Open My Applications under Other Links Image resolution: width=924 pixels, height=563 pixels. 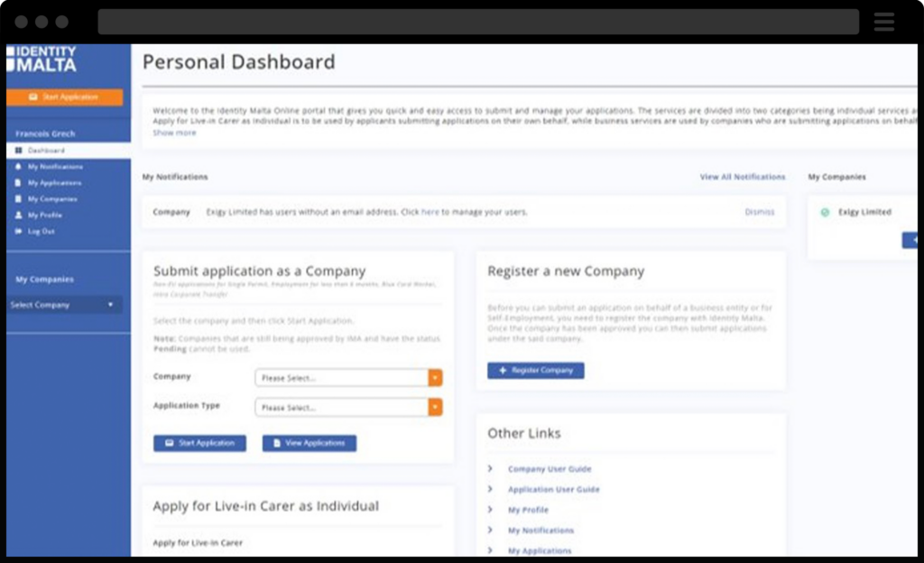click(540, 551)
